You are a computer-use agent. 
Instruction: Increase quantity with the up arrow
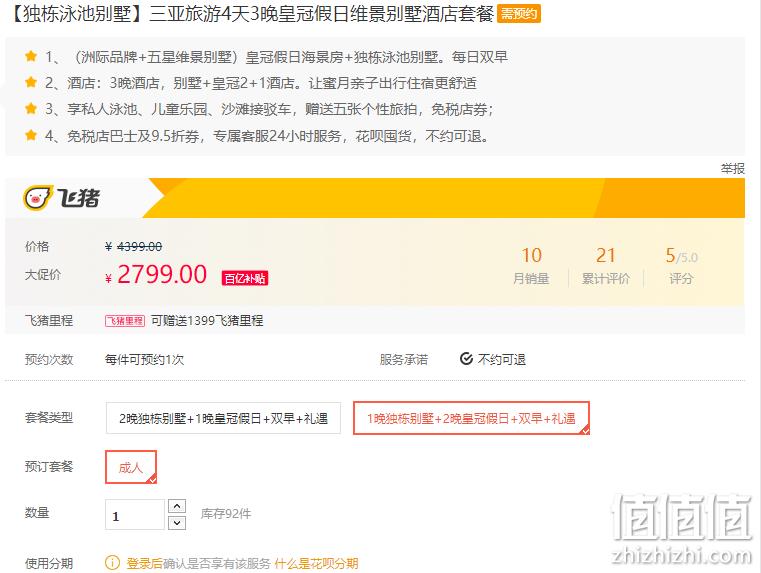(x=177, y=506)
